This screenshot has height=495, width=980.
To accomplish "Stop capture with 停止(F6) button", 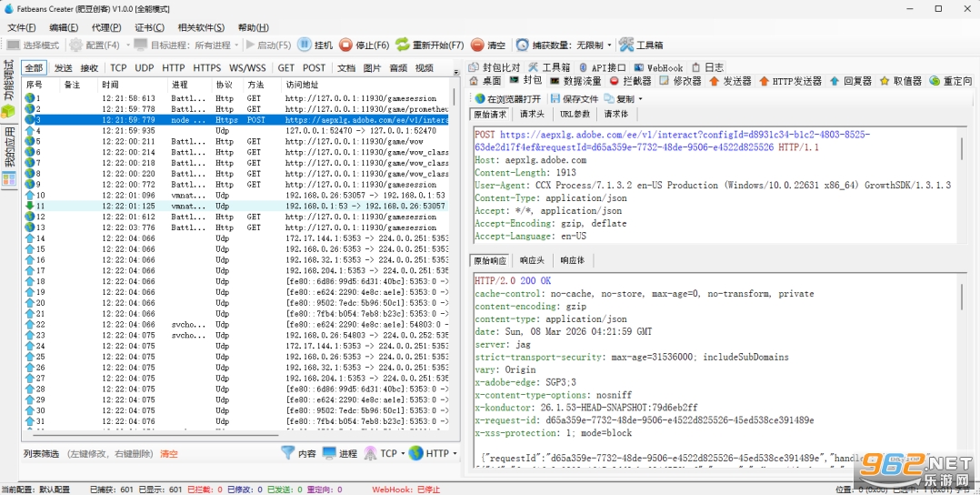I will click(x=365, y=45).
